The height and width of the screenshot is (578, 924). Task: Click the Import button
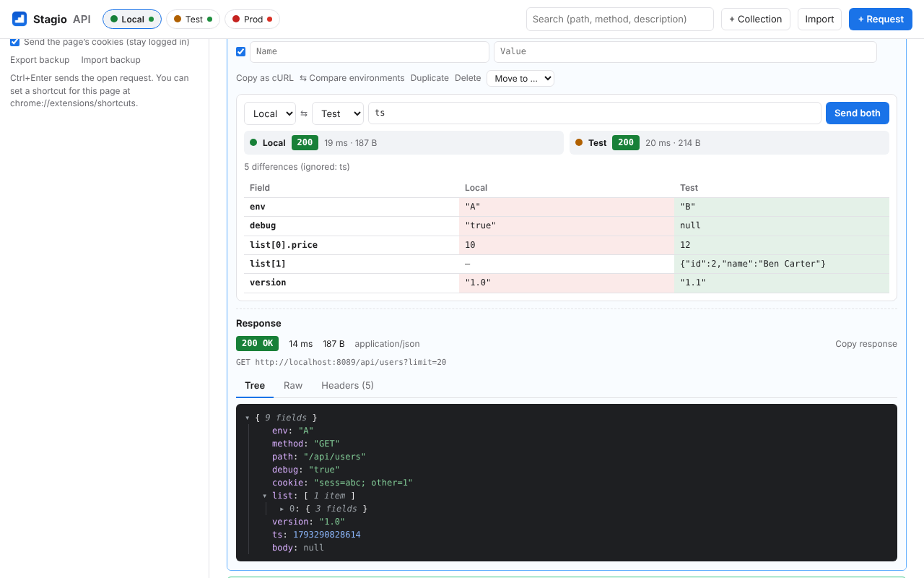[x=820, y=20]
